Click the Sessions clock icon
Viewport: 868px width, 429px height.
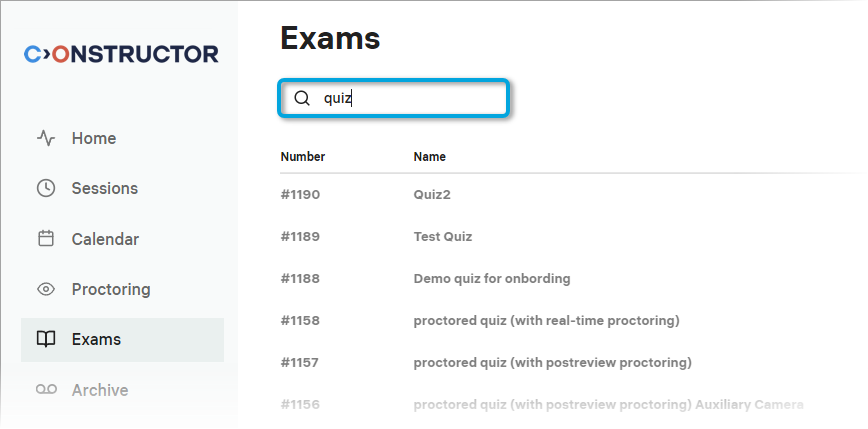point(46,188)
